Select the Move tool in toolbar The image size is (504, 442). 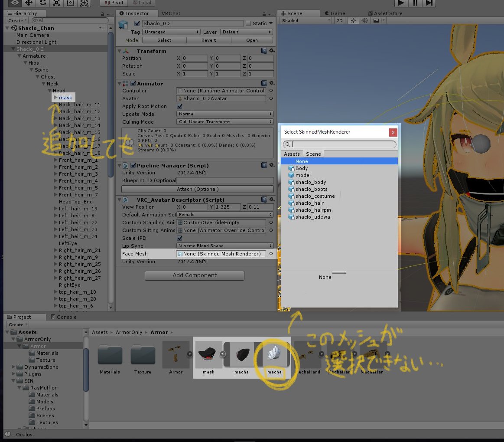coord(29,3)
